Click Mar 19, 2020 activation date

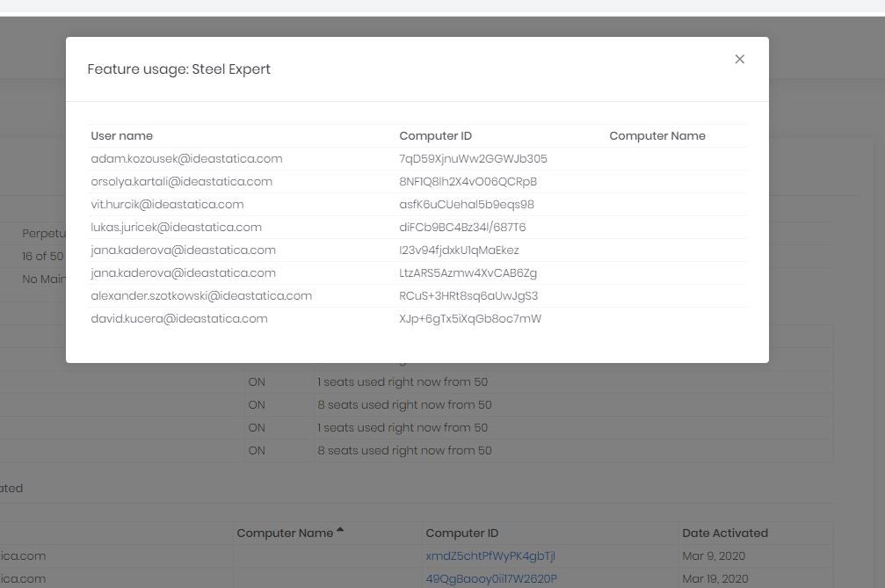(x=715, y=578)
